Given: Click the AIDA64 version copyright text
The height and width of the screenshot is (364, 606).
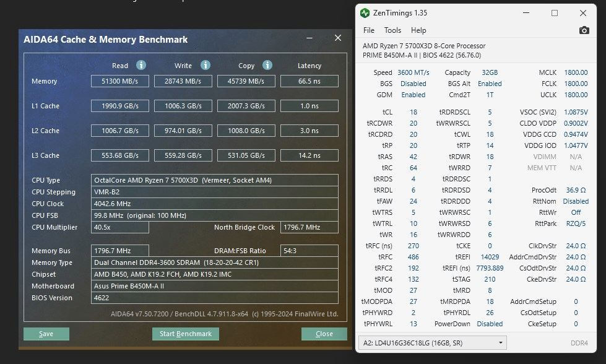Looking at the screenshot, I should click(225, 314).
